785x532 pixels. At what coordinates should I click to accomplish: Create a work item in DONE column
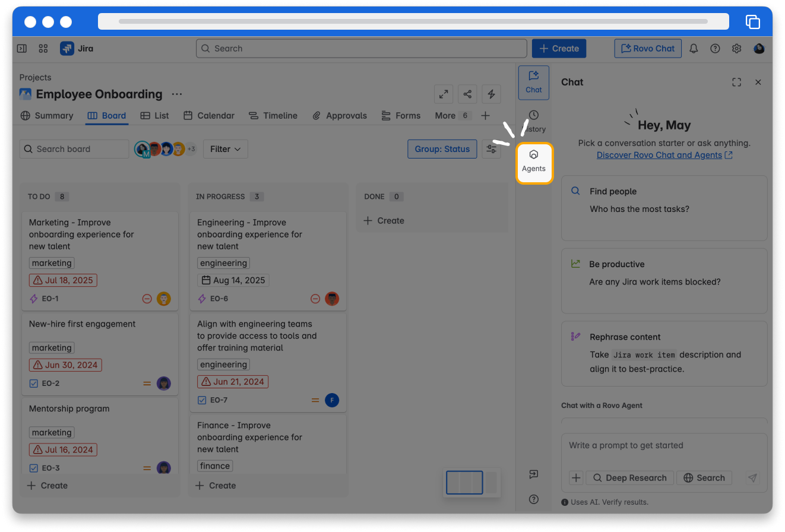[x=384, y=221]
